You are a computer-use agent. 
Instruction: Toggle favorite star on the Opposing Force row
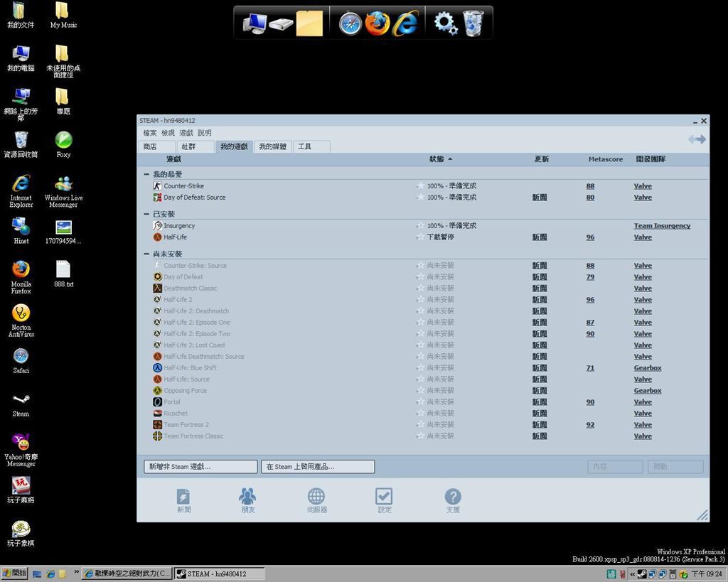click(x=420, y=390)
